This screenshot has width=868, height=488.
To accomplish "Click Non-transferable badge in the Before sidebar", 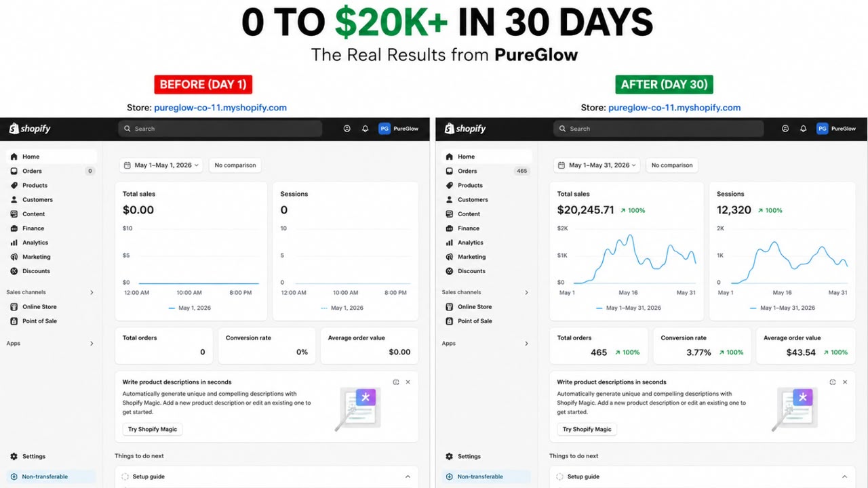I will click(52, 476).
